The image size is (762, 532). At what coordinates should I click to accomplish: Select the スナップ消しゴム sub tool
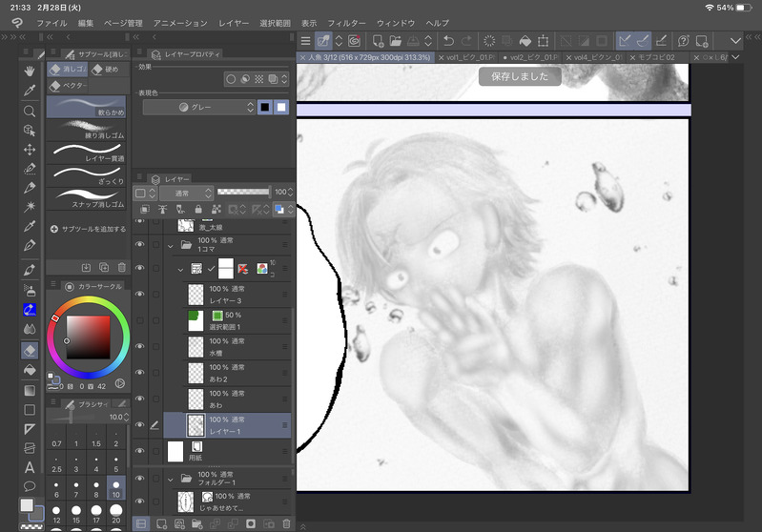click(x=87, y=198)
